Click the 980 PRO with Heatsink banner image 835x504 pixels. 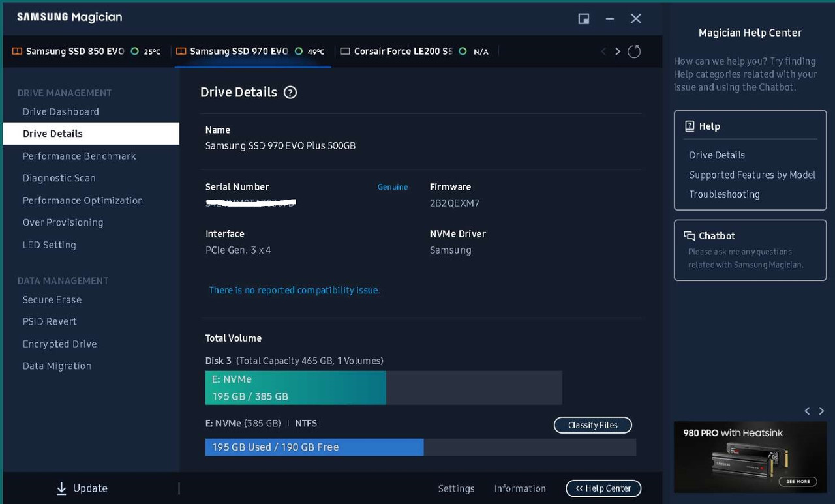coord(750,457)
